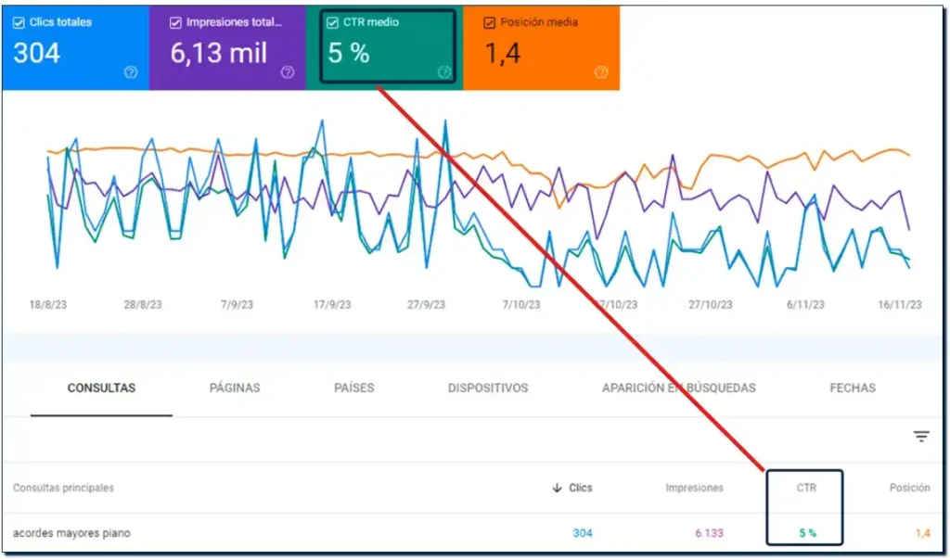Click the 304 clicks value in the table
The image size is (950, 560).
tap(583, 533)
